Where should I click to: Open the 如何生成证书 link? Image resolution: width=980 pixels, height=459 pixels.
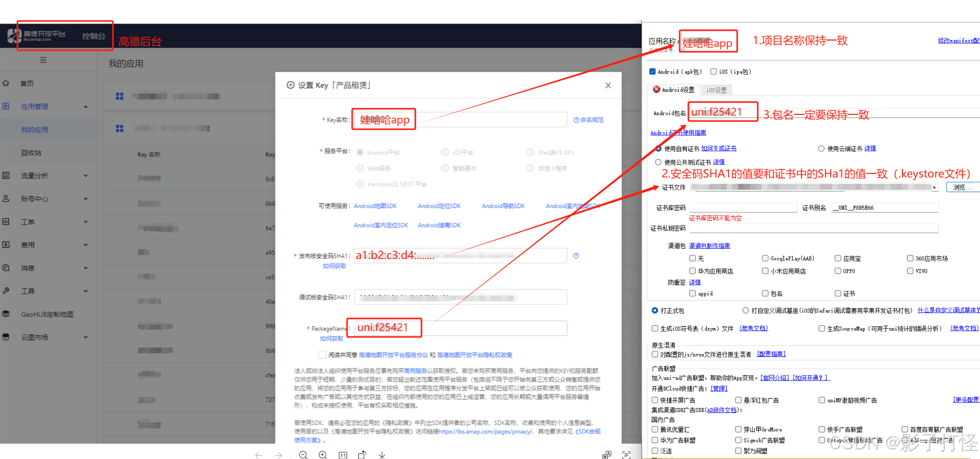coord(719,149)
